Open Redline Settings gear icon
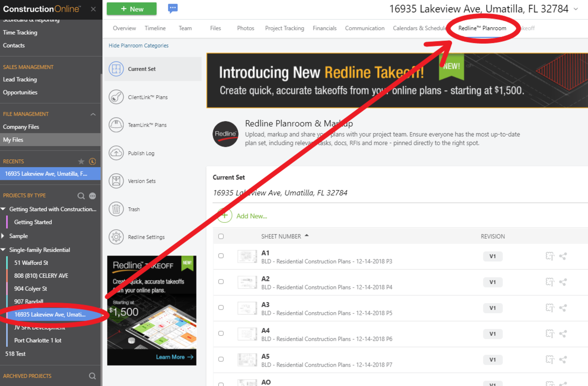The height and width of the screenshot is (386, 588). coord(116,237)
